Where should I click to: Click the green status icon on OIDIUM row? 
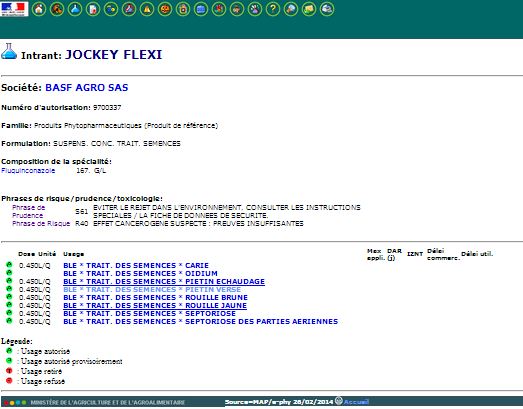9,273
